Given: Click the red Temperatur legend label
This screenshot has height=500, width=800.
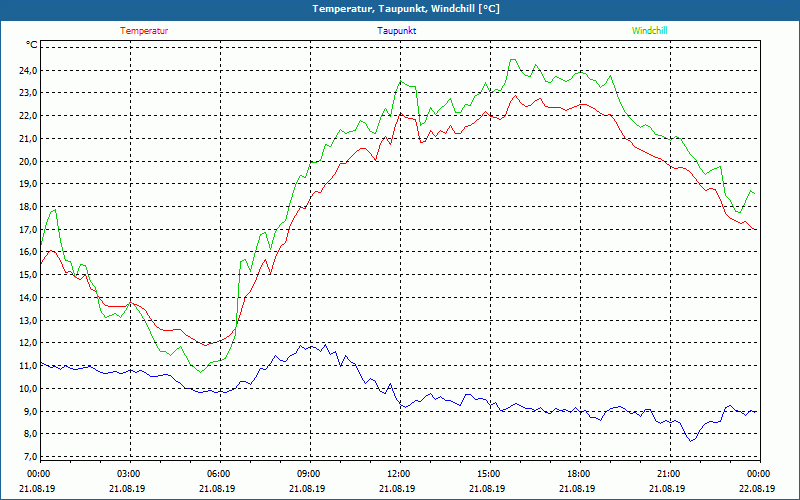Looking at the screenshot, I should pyautogui.click(x=144, y=31).
